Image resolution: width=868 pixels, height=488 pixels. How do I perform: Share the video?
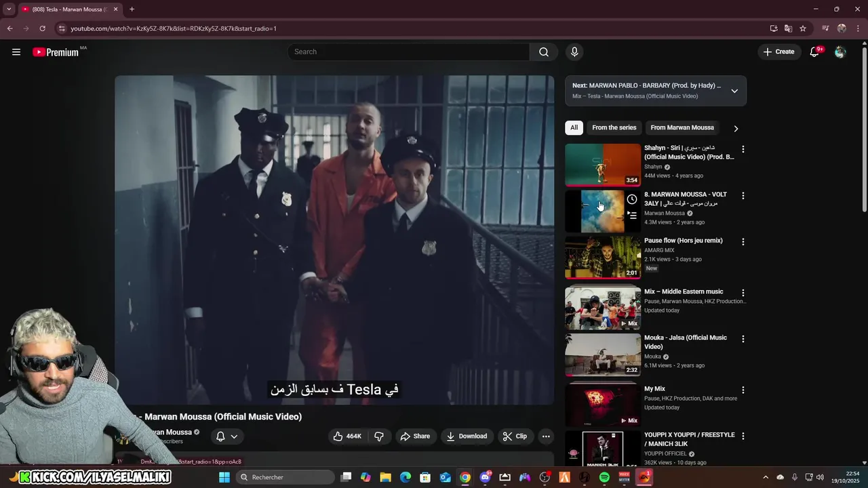[x=414, y=436]
